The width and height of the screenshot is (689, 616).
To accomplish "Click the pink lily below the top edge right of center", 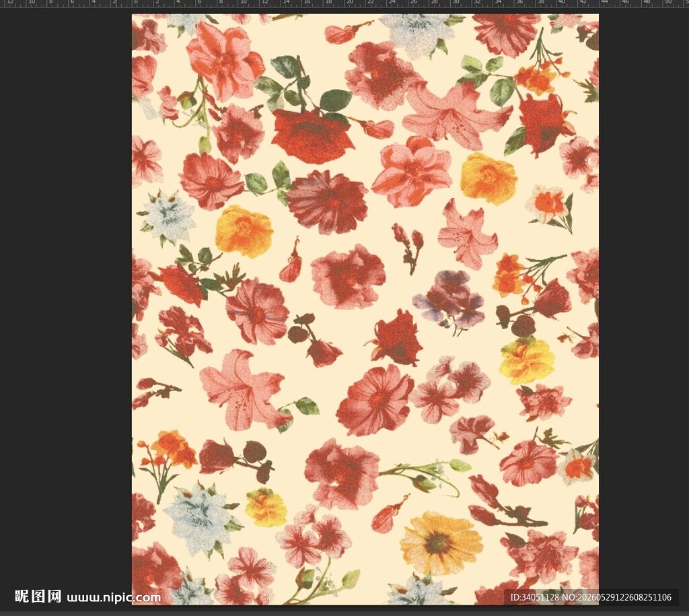I will [x=456, y=114].
